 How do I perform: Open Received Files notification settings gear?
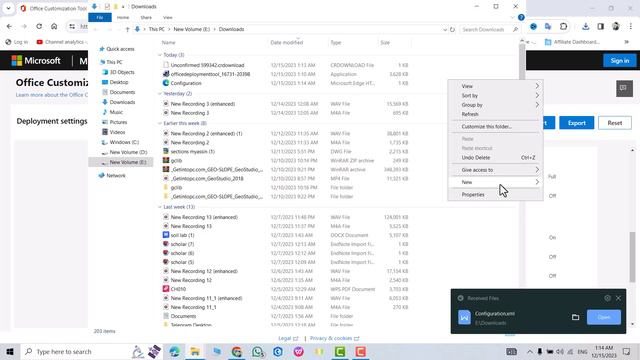pos(607,298)
